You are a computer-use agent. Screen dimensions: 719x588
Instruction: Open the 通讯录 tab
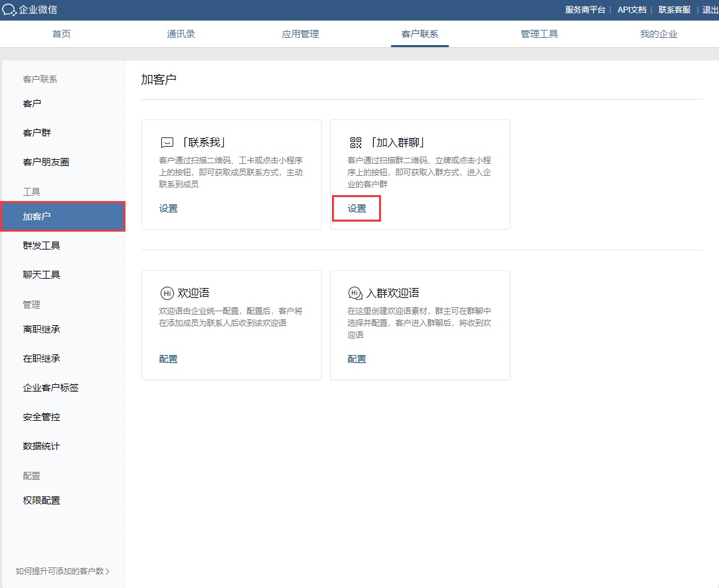pos(181,35)
